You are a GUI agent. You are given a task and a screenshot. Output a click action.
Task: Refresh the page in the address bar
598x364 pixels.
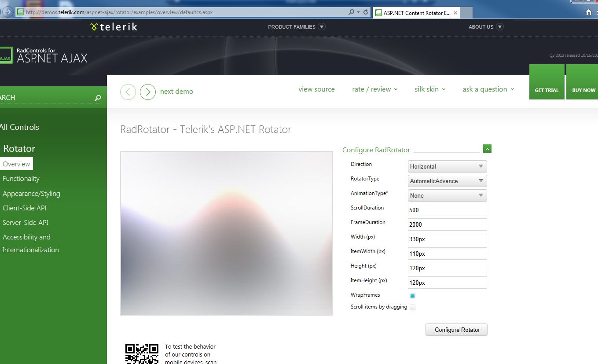[366, 12]
